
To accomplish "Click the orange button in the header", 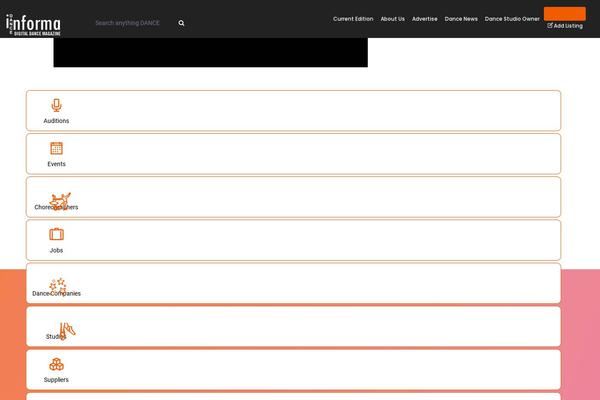I will 564,13.
